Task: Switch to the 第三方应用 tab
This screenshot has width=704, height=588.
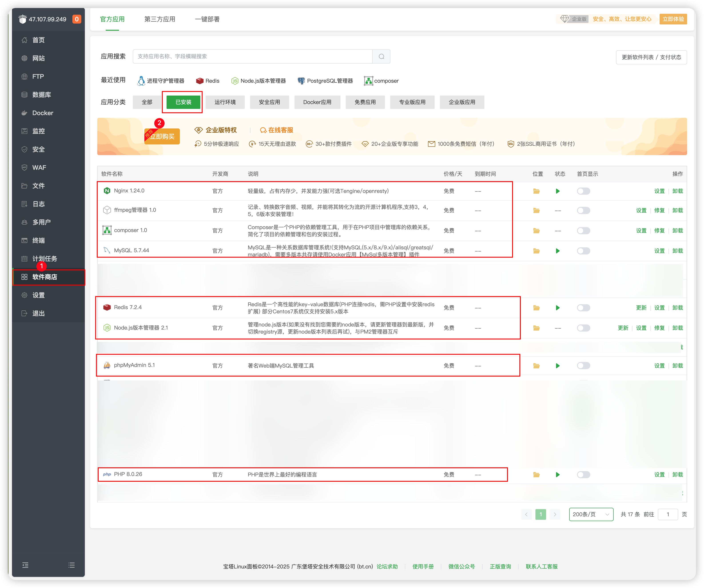Action: (x=160, y=19)
